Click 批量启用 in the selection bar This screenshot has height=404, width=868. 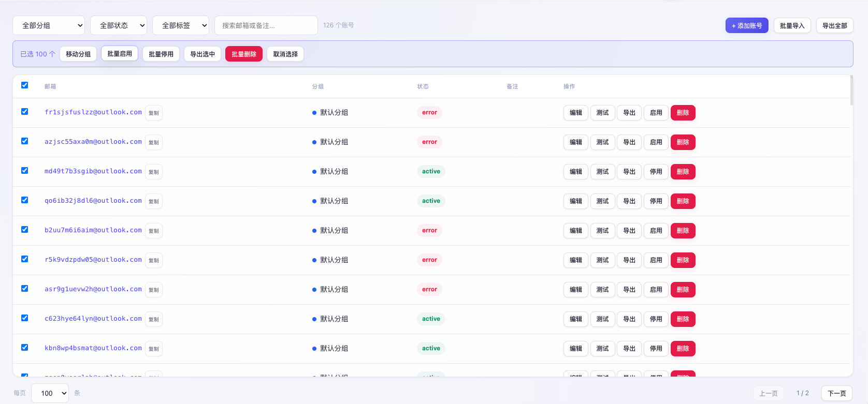click(x=120, y=53)
